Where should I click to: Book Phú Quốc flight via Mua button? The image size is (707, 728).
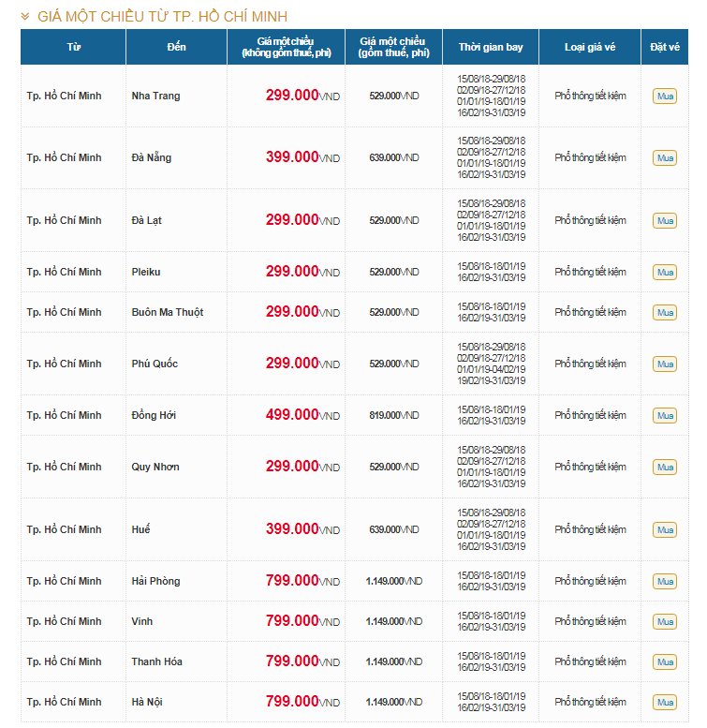pyautogui.click(x=665, y=364)
